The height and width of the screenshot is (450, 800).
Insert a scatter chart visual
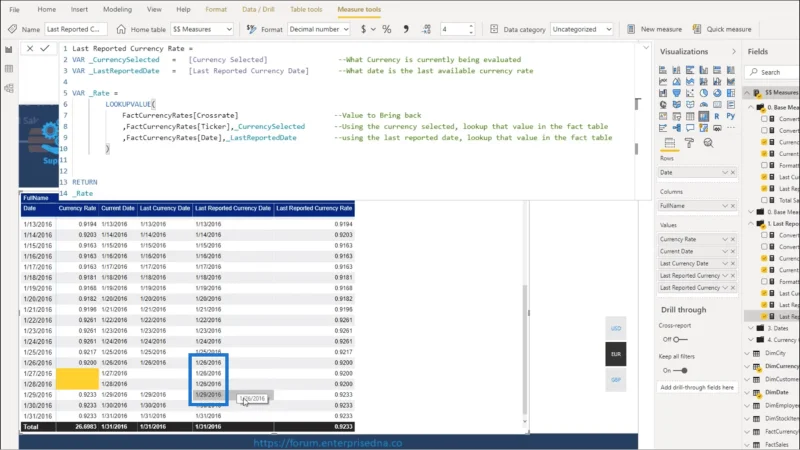tap(690, 93)
